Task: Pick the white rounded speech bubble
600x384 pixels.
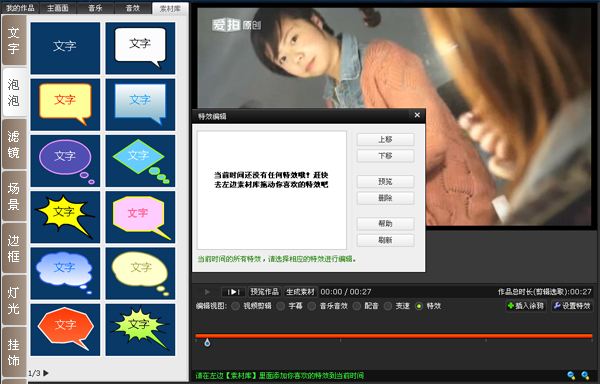Action: (x=140, y=48)
